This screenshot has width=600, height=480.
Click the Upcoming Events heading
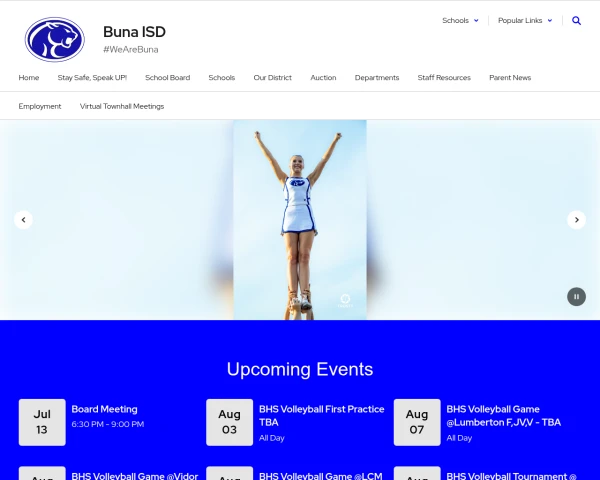tap(300, 369)
